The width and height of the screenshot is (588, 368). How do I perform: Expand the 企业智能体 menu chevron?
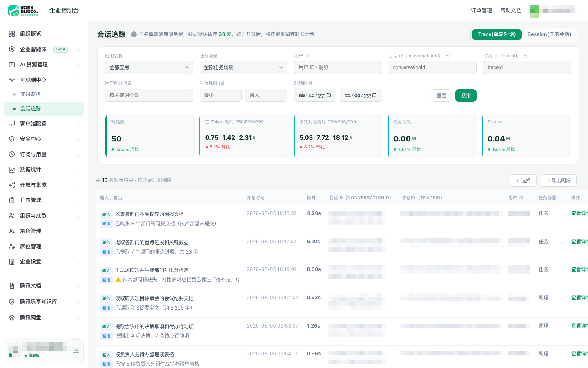tap(78, 49)
